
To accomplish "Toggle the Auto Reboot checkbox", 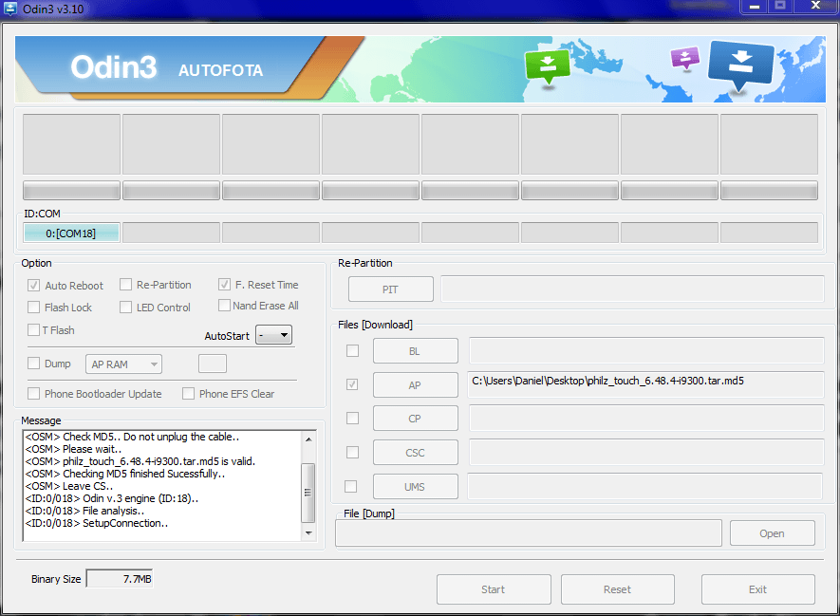I will 34,285.
